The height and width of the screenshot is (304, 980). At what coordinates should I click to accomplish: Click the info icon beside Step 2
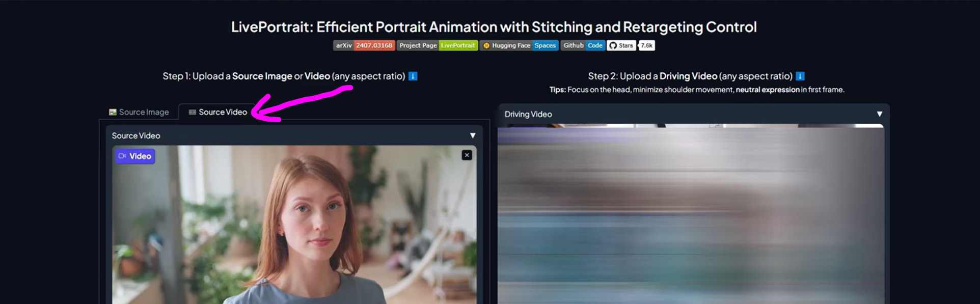pos(800,76)
